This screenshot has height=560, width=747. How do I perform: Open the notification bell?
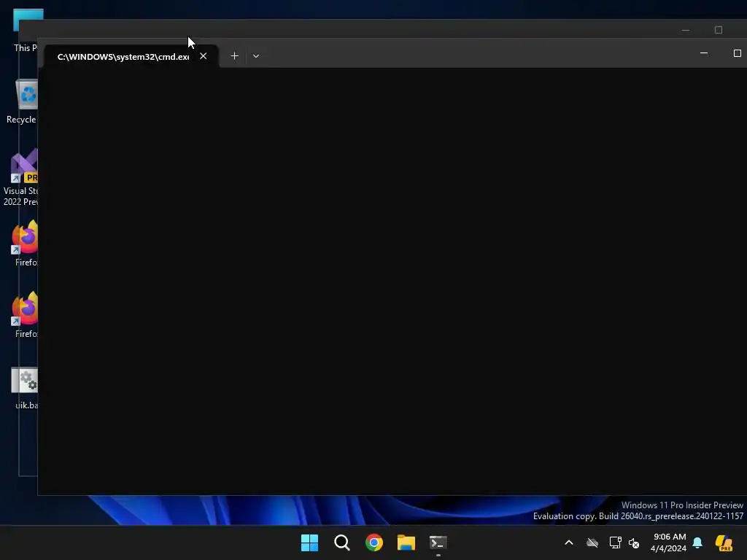[x=697, y=542]
